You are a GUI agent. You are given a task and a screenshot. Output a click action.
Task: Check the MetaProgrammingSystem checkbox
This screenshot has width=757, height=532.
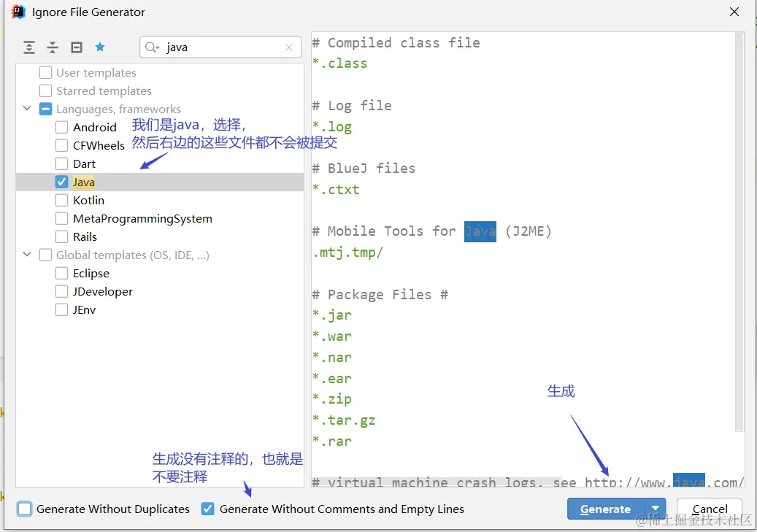point(62,219)
